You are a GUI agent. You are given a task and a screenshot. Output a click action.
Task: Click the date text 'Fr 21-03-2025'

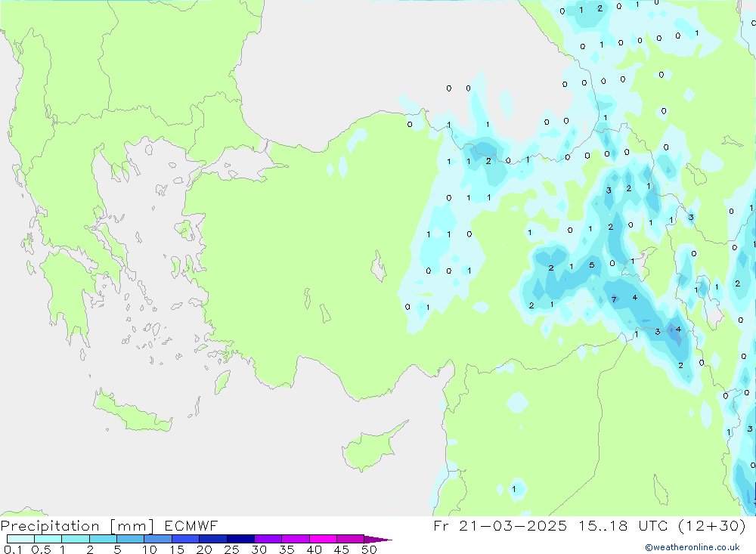tap(500, 525)
